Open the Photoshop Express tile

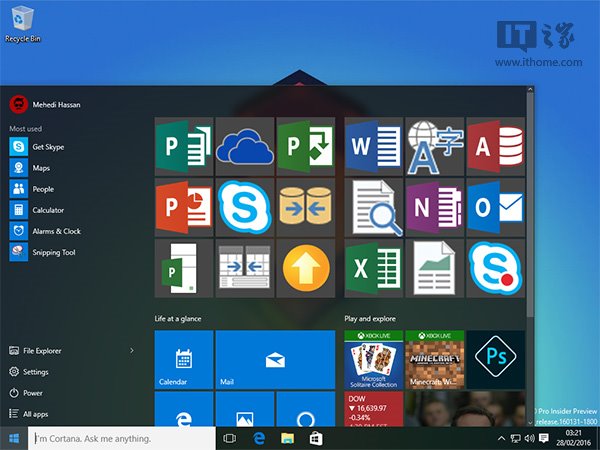[x=496, y=360]
